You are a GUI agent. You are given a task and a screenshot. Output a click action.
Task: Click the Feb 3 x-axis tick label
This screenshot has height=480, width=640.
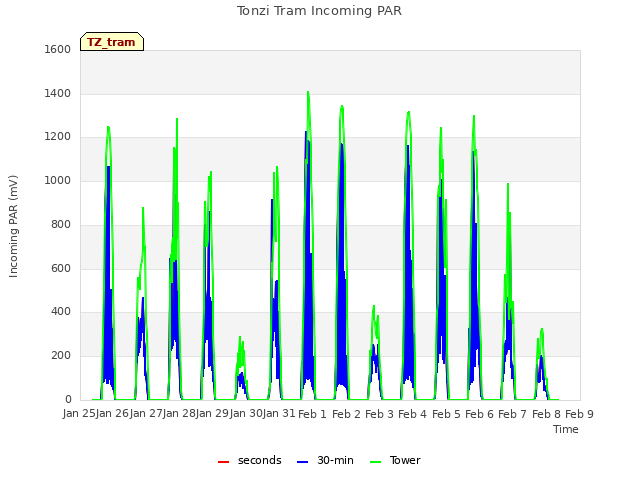coord(379,414)
